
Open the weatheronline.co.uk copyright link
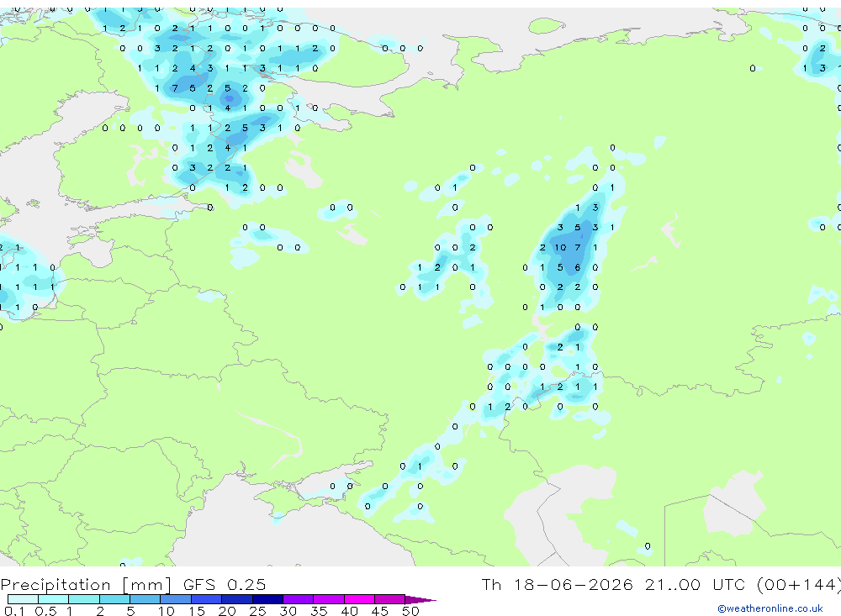(x=770, y=608)
